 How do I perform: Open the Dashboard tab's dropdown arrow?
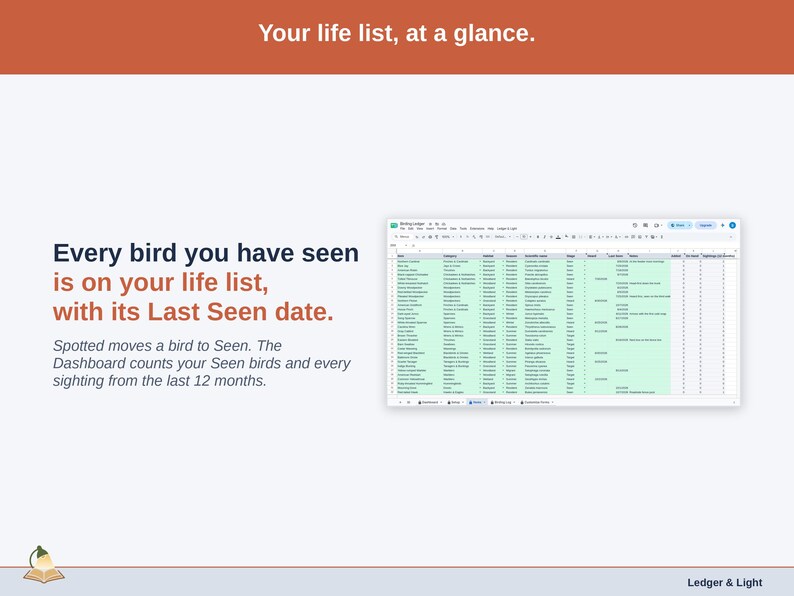[441, 402]
